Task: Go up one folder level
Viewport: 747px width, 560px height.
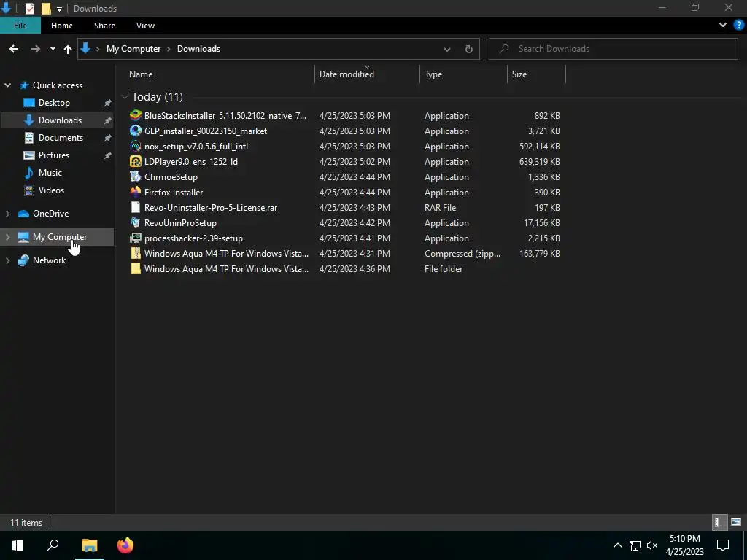Action: 68,49
